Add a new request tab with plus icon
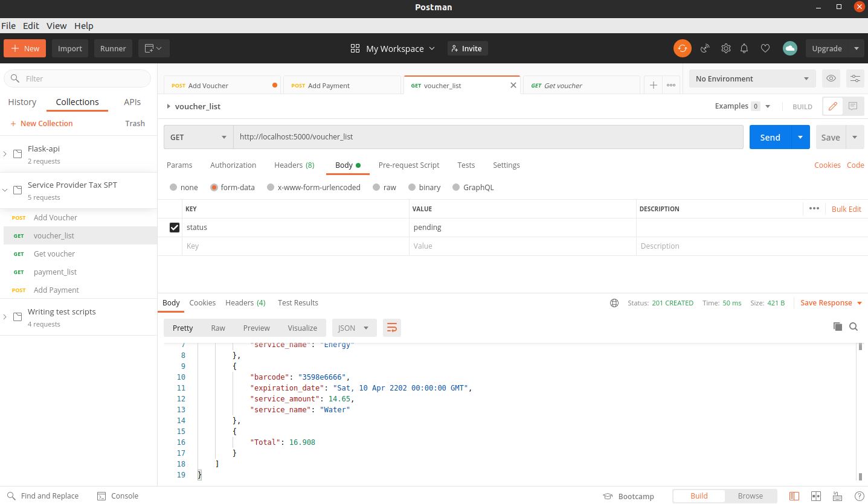The image size is (868, 504). coord(653,85)
